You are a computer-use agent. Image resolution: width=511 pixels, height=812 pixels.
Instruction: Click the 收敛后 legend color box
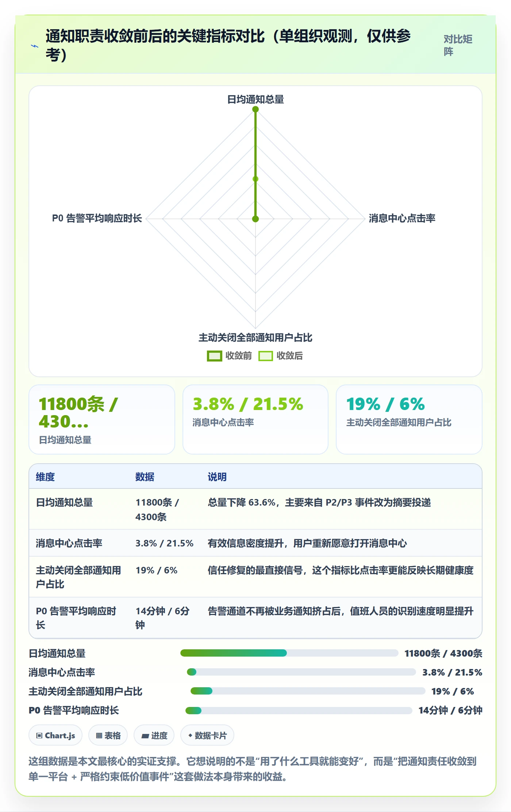tap(265, 356)
